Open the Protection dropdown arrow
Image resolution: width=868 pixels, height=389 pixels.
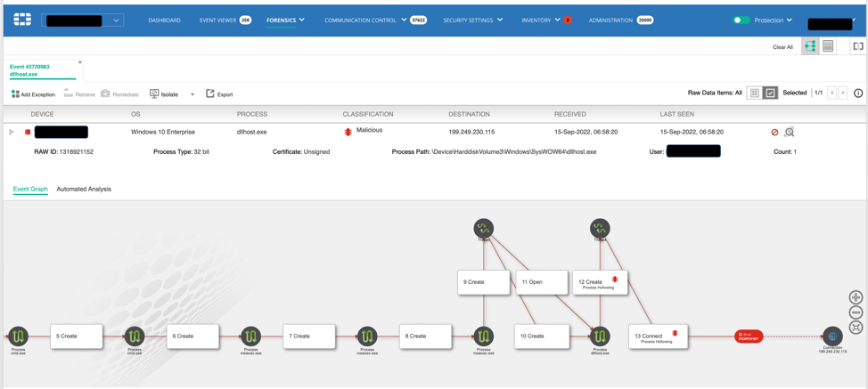[x=789, y=20]
